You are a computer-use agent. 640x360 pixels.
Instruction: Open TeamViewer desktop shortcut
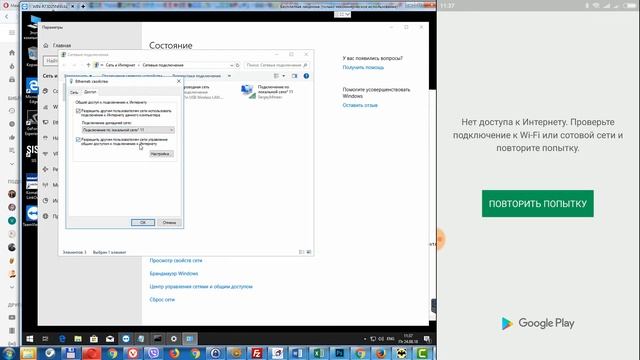(x=31, y=216)
